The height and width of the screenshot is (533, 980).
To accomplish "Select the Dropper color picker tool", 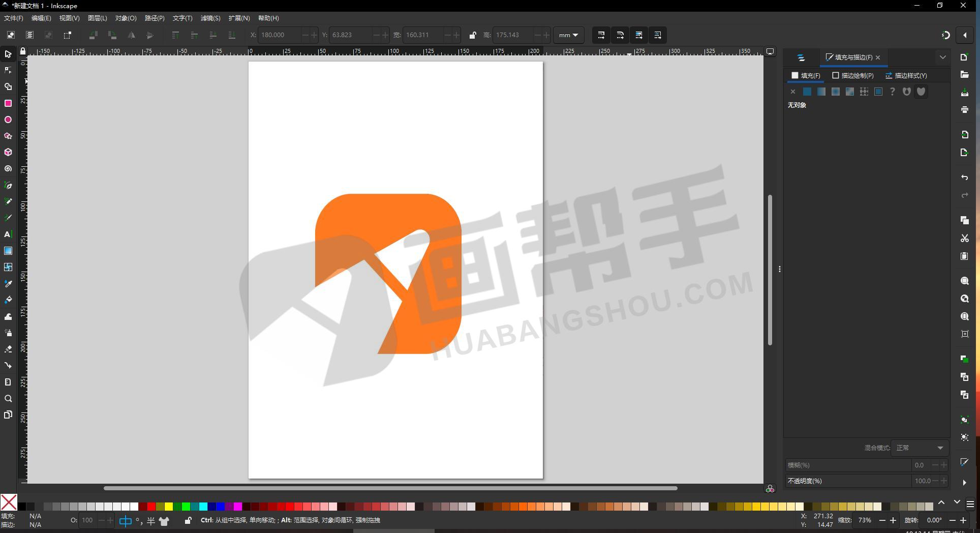I will [8, 283].
